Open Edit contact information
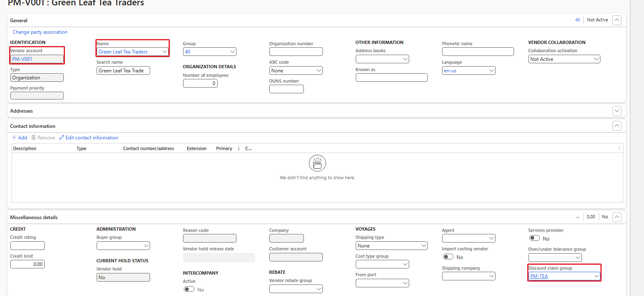This screenshot has width=644, height=296. click(x=89, y=138)
